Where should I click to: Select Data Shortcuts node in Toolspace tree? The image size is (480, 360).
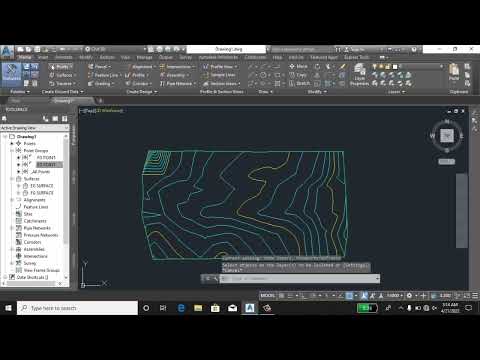tap(32, 277)
